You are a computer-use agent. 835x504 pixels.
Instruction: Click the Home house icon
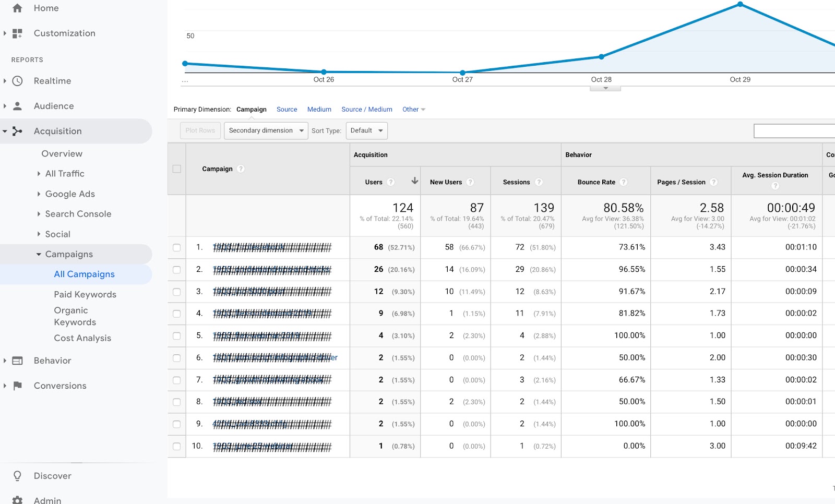click(x=17, y=8)
